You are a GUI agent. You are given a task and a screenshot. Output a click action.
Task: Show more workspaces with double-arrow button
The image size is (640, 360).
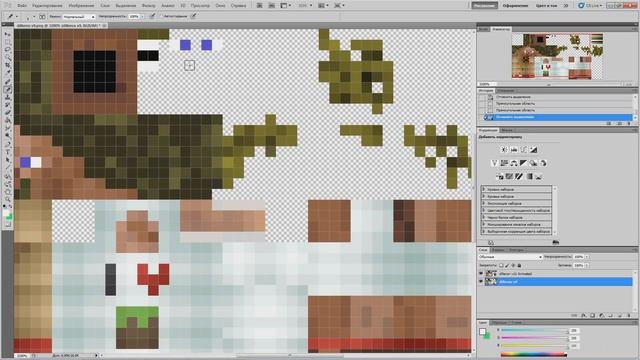(566, 6)
